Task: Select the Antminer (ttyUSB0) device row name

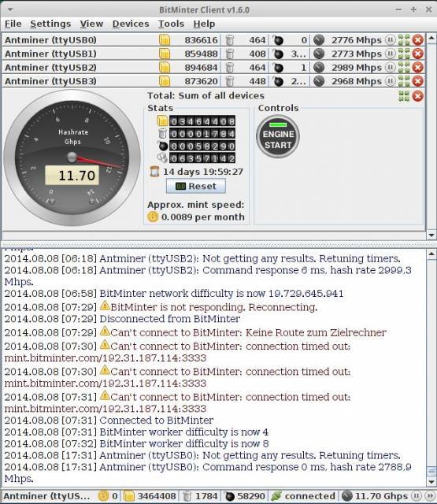Action: (x=50, y=40)
